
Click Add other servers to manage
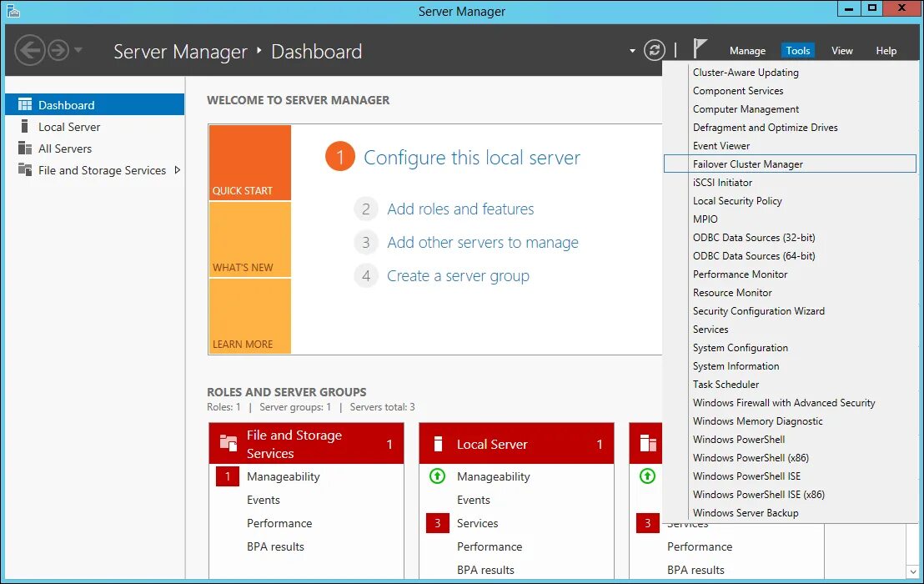point(483,242)
